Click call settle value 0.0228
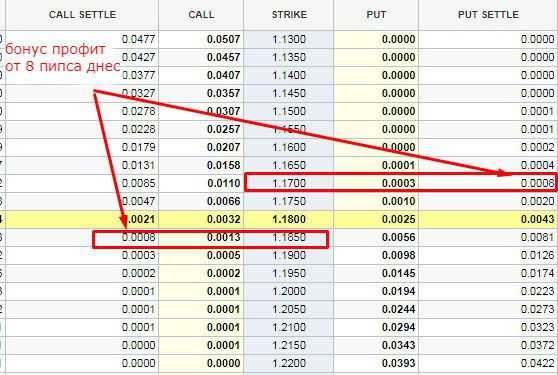 [x=138, y=129]
